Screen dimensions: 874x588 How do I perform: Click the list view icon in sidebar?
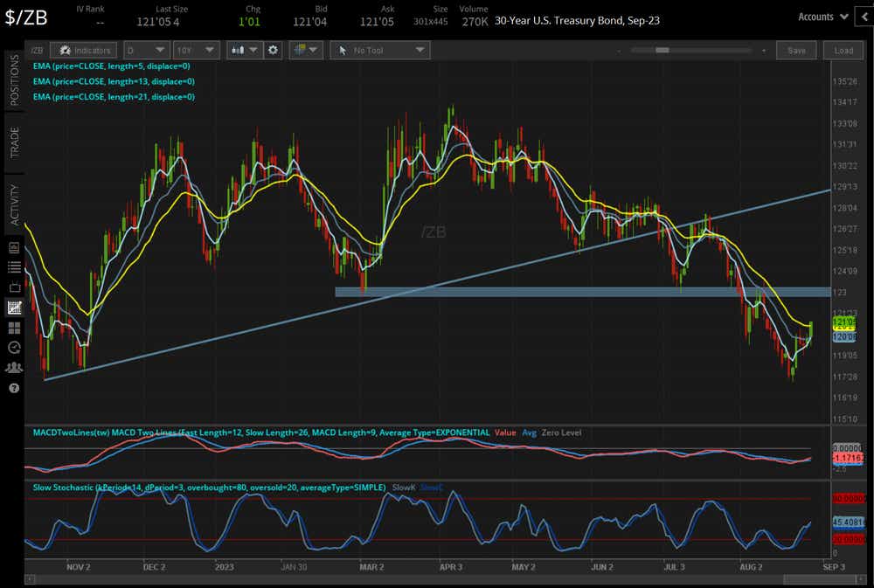13,267
